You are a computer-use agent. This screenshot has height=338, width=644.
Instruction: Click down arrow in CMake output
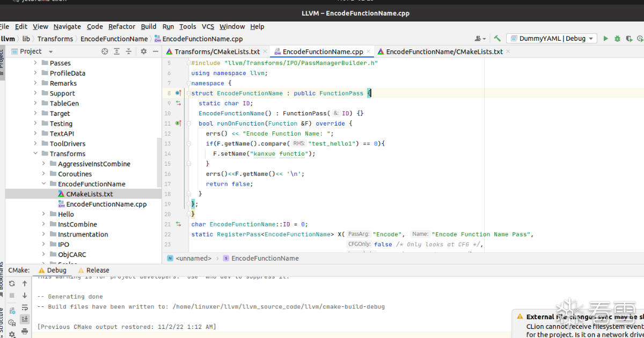click(25, 296)
